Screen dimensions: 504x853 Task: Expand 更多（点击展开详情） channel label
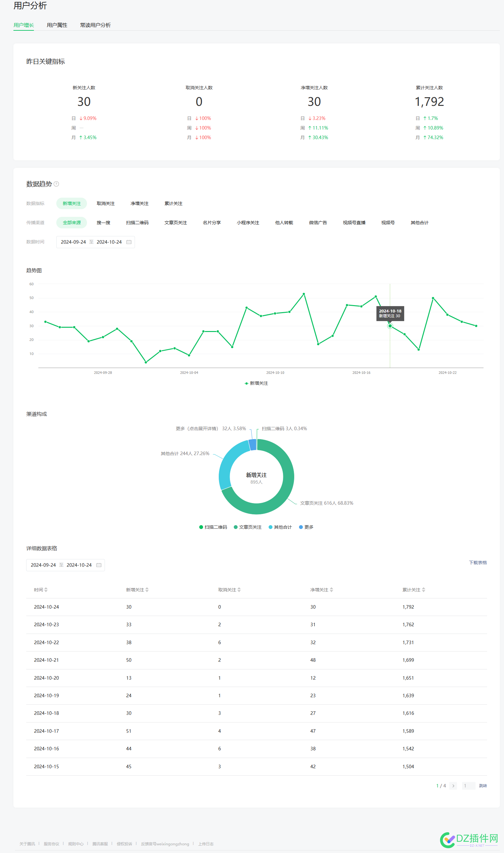point(211,429)
